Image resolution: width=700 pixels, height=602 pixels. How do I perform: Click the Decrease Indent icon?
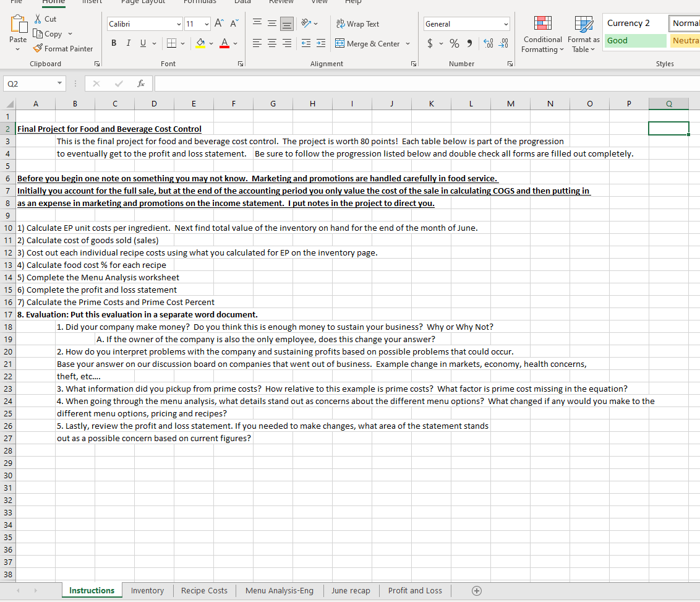(306, 43)
